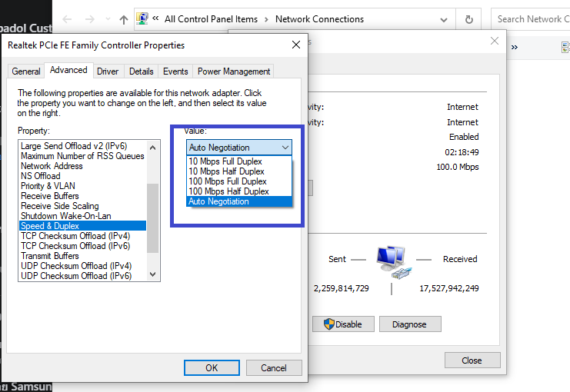Confirm properties with OK button
Viewport: 570px width, 392px height.
[212, 368]
